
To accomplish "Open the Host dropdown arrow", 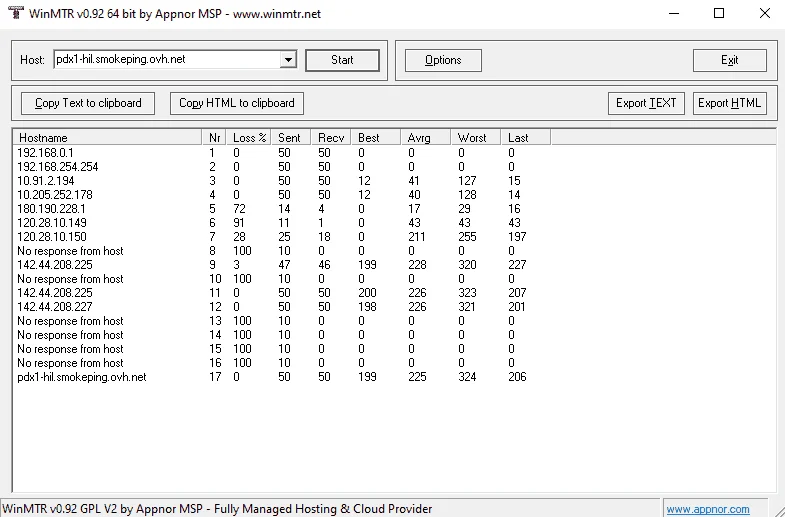I will 288,60.
